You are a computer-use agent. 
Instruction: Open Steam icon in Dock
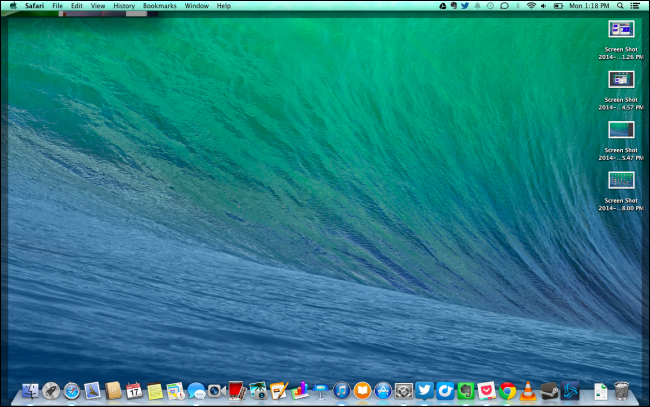549,391
